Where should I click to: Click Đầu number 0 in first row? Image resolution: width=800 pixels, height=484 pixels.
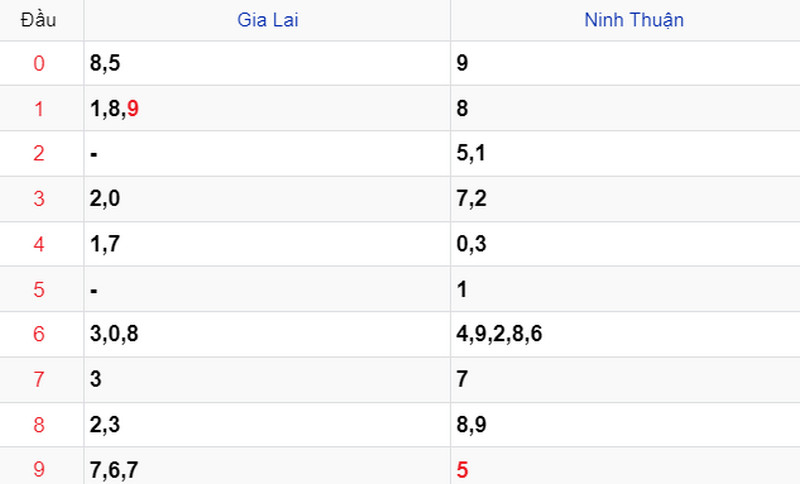39,63
